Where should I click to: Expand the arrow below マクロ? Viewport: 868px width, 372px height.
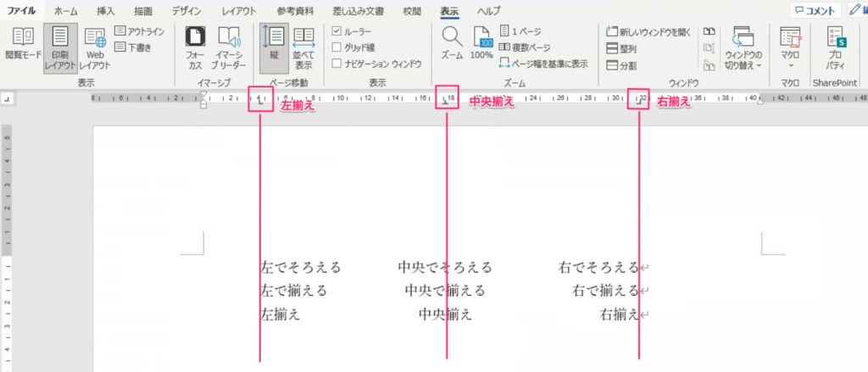click(790, 65)
